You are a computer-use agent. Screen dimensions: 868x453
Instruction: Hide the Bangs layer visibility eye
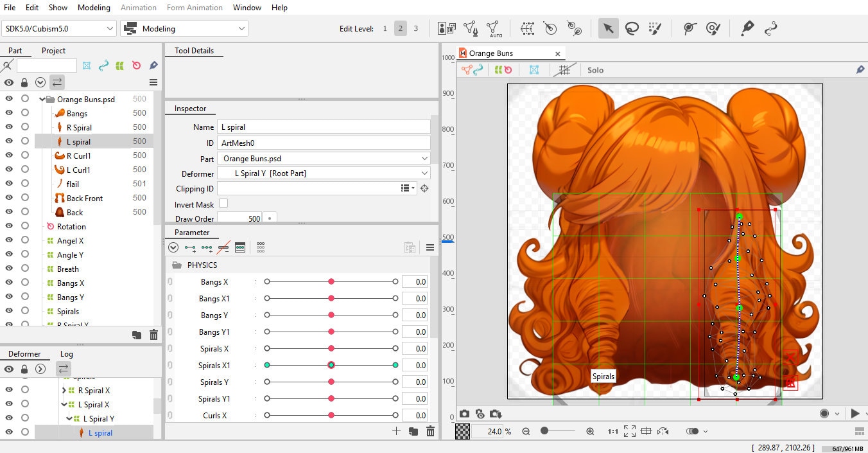pos(8,113)
